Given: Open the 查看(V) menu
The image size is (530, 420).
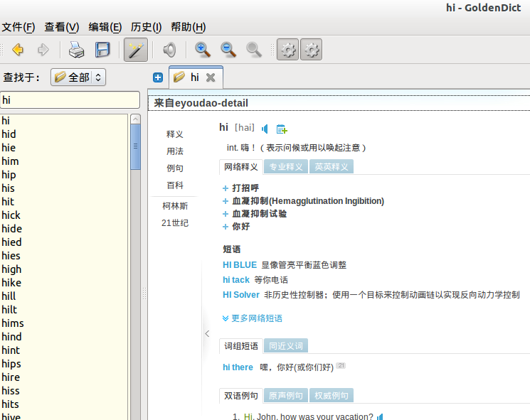Looking at the screenshot, I should 61,27.
